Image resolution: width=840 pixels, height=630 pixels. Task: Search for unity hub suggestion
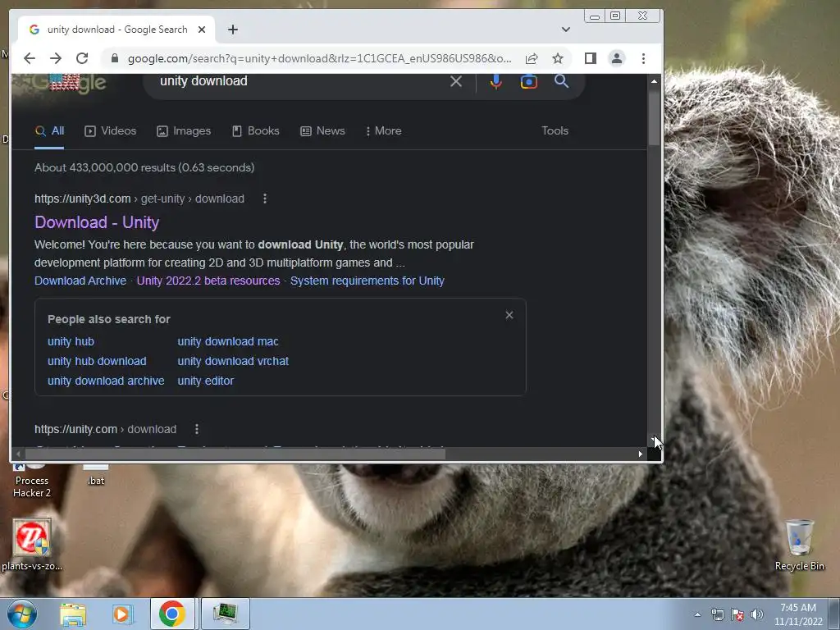click(71, 342)
